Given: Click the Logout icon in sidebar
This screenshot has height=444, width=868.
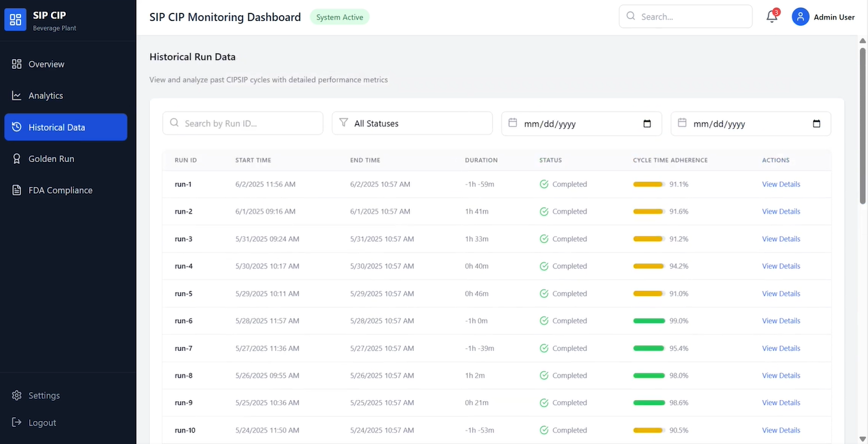Looking at the screenshot, I should point(17,422).
